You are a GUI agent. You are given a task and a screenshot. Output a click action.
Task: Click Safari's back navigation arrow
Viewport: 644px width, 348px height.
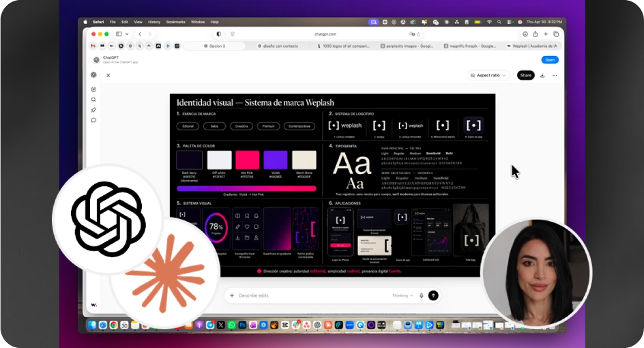(x=140, y=34)
